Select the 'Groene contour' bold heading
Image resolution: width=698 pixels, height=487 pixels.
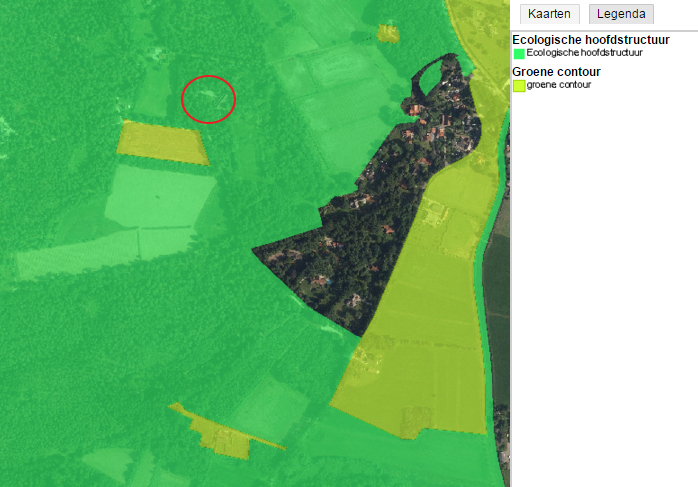tap(556, 72)
